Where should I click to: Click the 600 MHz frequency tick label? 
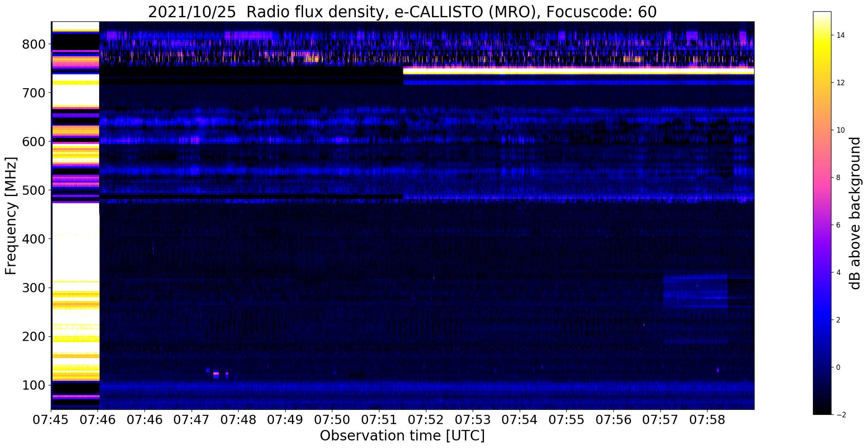click(x=34, y=141)
